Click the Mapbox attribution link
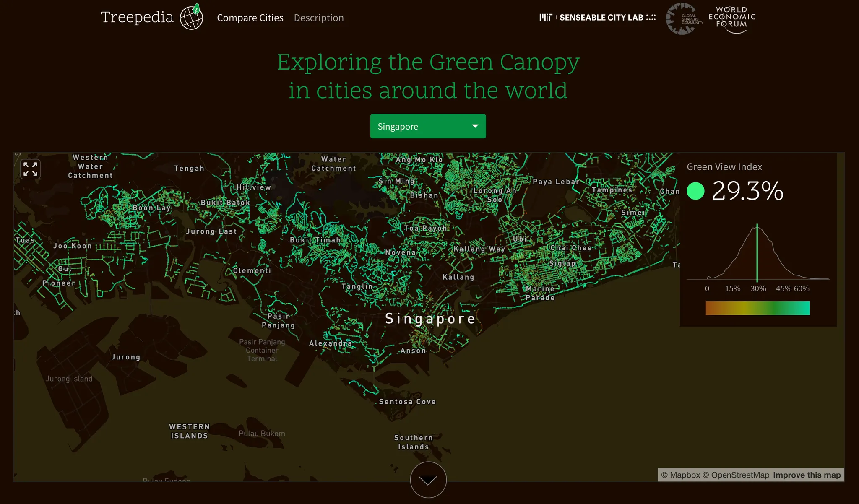 click(x=680, y=475)
